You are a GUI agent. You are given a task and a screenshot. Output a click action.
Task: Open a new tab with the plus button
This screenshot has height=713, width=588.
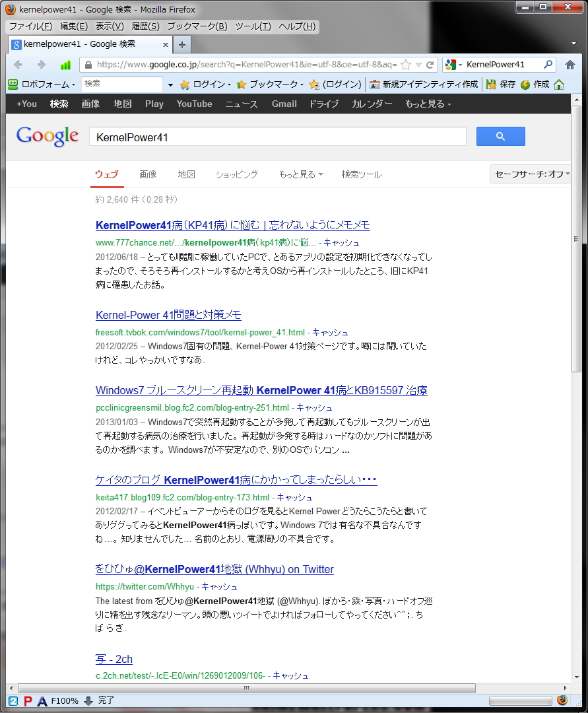tap(181, 45)
